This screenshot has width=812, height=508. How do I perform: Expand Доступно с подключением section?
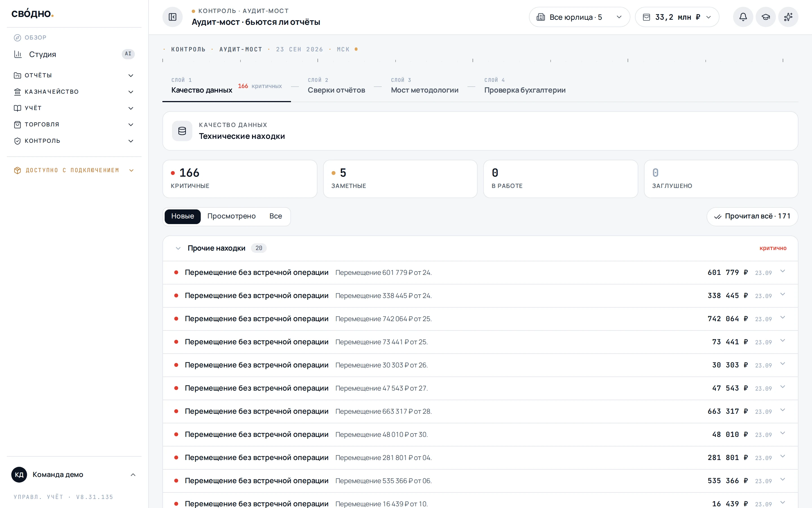(74, 170)
